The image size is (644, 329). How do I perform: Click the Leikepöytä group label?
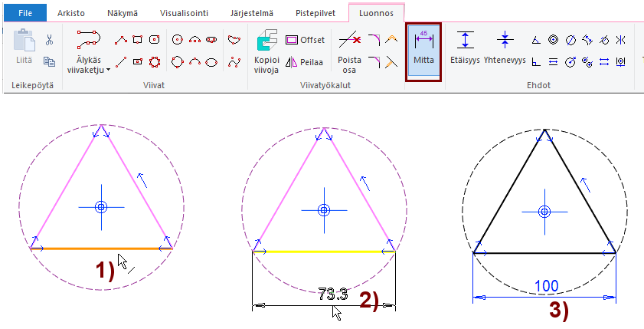click(32, 86)
